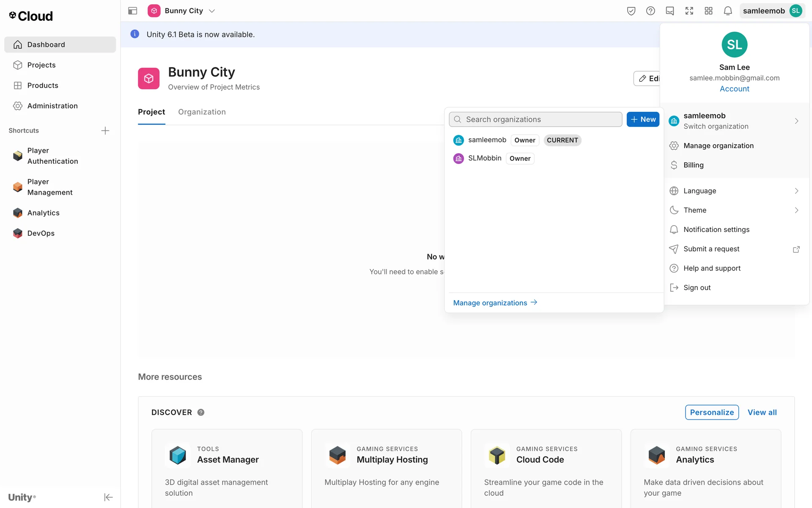Toggle the sidebar panel icon in header

[132, 11]
